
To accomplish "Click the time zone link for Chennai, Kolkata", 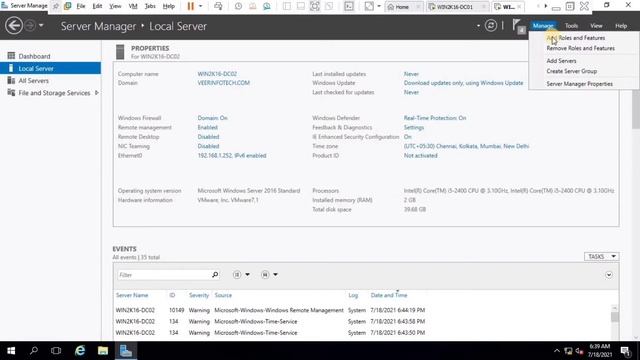I will coord(467,146).
